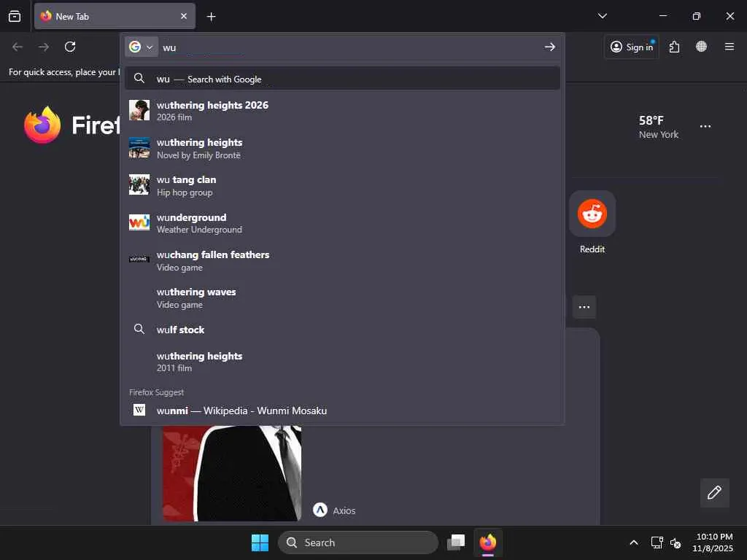This screenshot has width=747, height=560.
Task: Open the globe toolbar icon
Action: (701, 47)
